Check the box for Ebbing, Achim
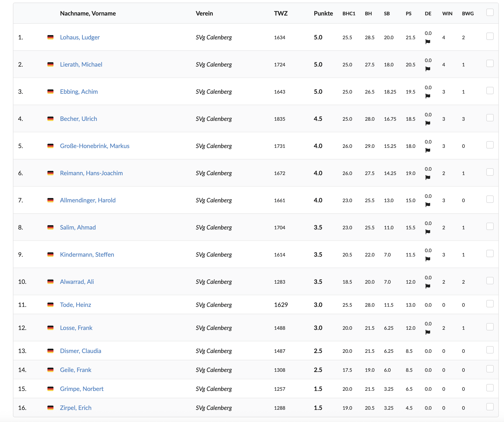 click(x=490, y=91)
